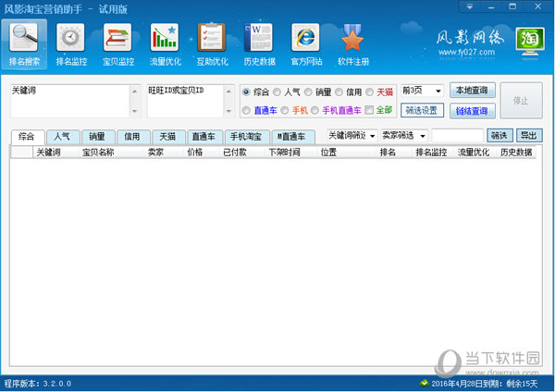The height and width of the screenshot is (392, 555).
Task: Select the 手机 radio option
Action: pyautogui.click(x=285, y=110)
